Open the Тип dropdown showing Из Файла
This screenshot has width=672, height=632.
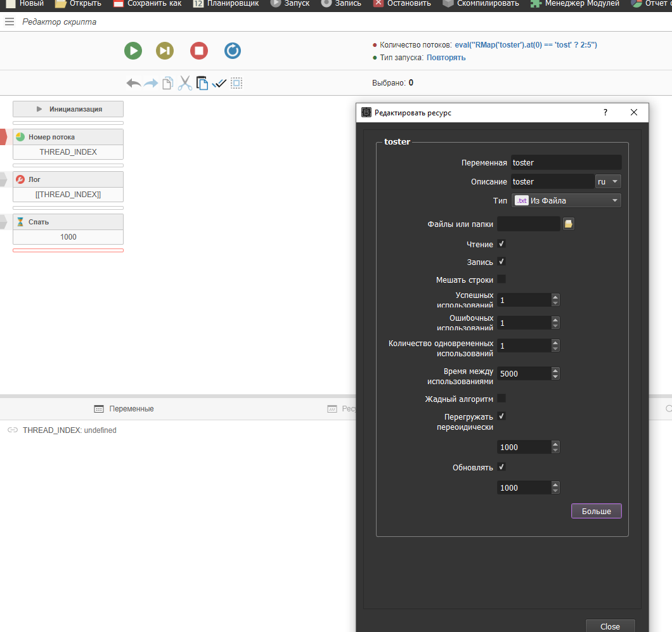pos(566,201)
